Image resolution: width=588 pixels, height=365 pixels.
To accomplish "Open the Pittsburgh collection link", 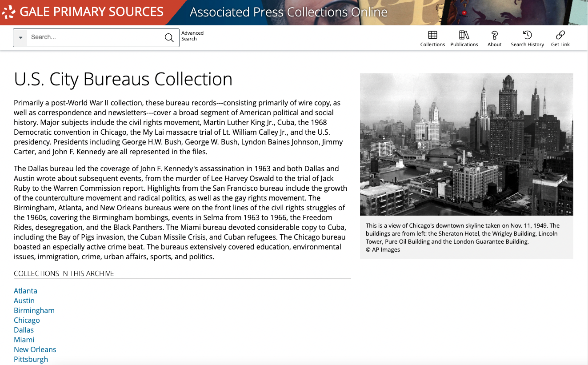I will [31, 359].
